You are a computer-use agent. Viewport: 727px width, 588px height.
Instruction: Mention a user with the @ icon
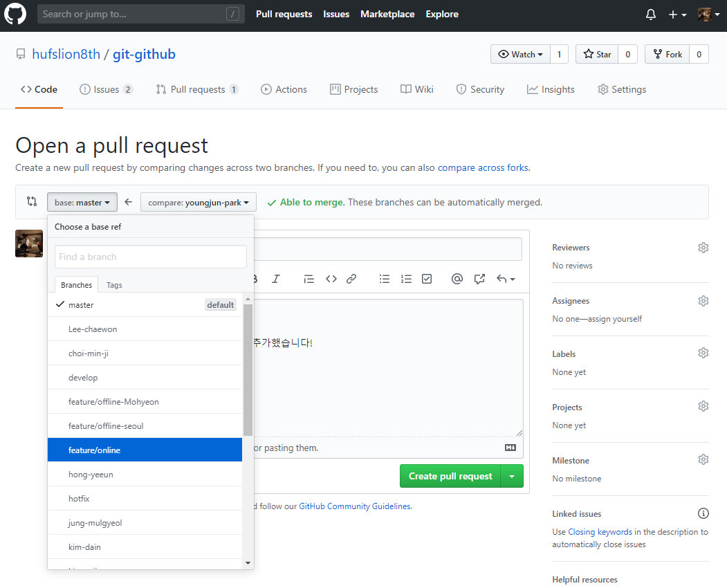pyautogui.click(x=457, y=279)
